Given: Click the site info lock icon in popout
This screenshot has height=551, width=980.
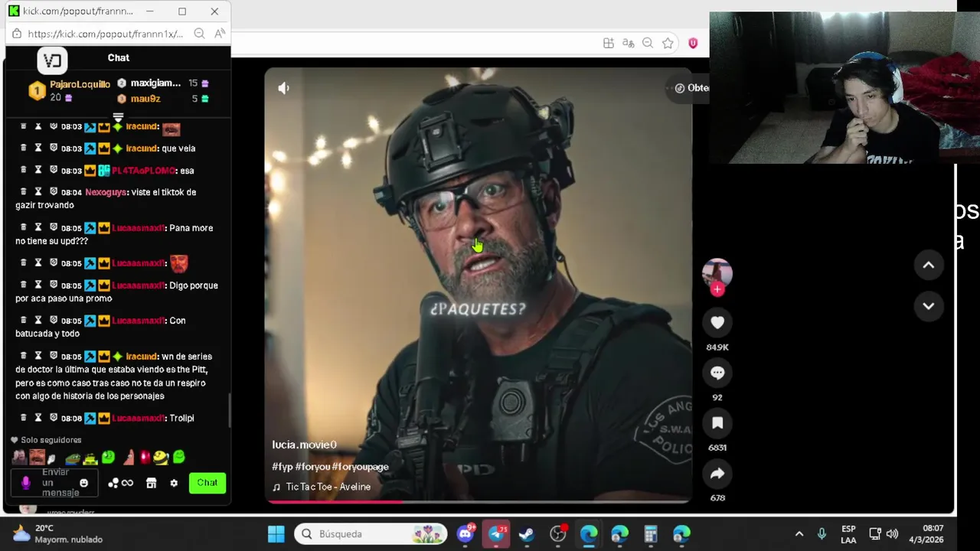Looking at the screenshot, I should (17, 34).
